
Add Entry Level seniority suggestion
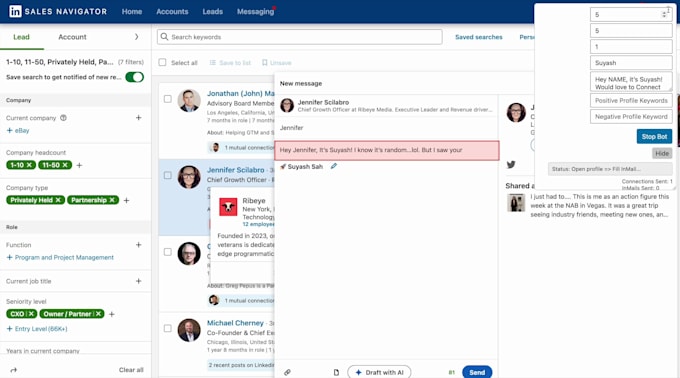coord(37,329)
